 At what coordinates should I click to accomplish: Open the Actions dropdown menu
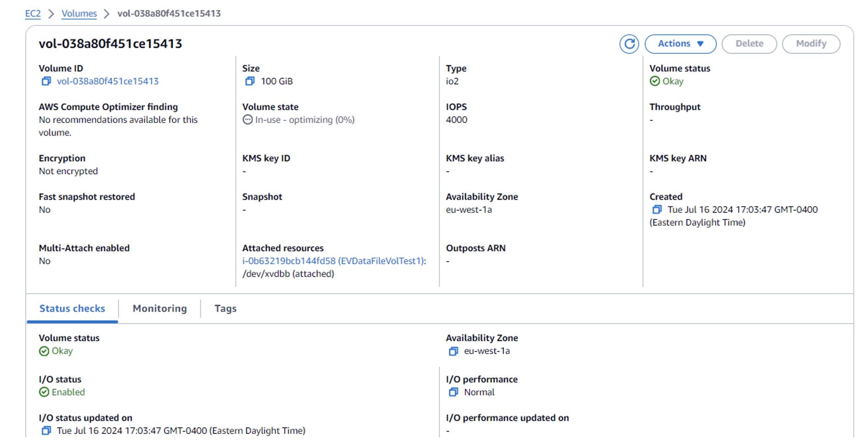coord(674,44)
